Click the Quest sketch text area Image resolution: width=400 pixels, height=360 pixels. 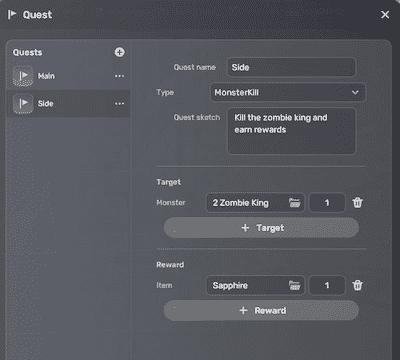(x=292, y=131)
